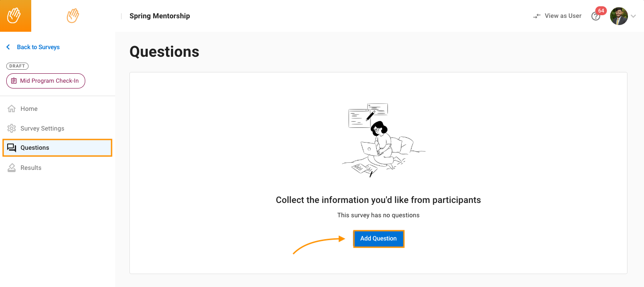This screenshot has height=287, width=644.
Task: Click the clipboard icon in Mid Program Check-In
Action: (14, 81)
